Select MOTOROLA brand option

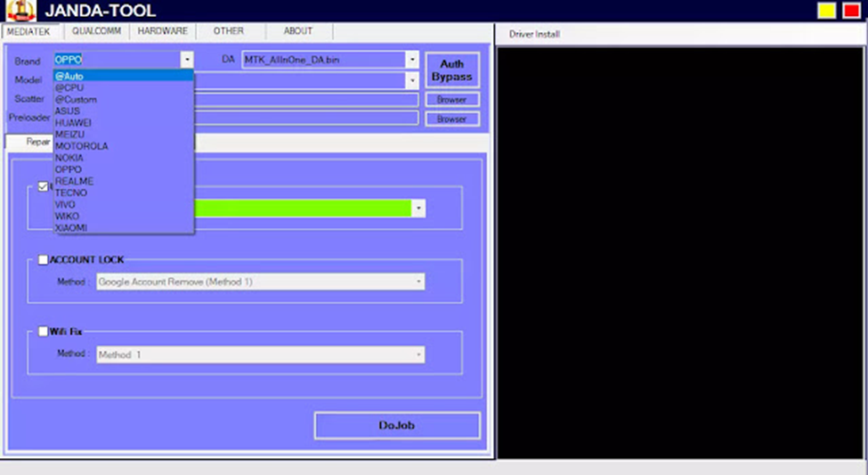pyautogui.click(x=124, y=146)
